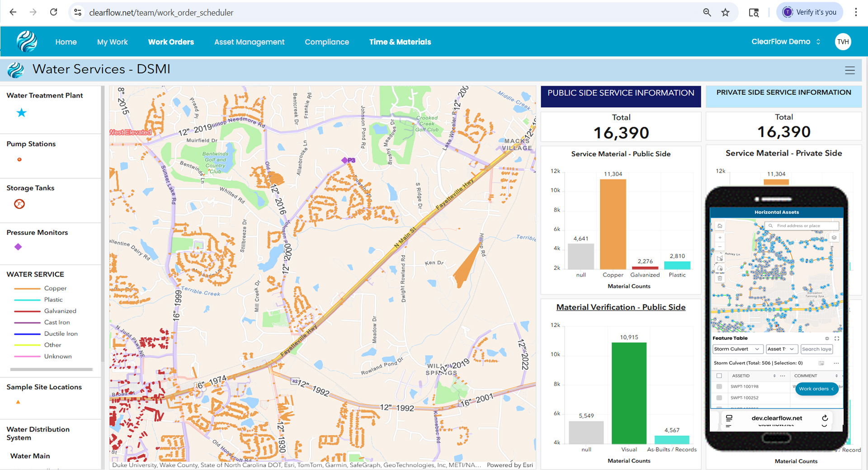Click the Work orders pill button on phone
The image size is (868, 470).
pyautogui.click(x=816, y=389)
